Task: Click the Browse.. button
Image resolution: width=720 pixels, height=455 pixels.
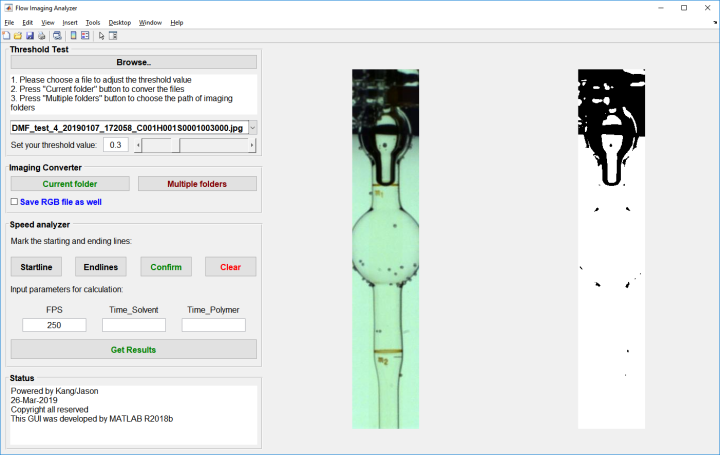Action: pos(133,62)
